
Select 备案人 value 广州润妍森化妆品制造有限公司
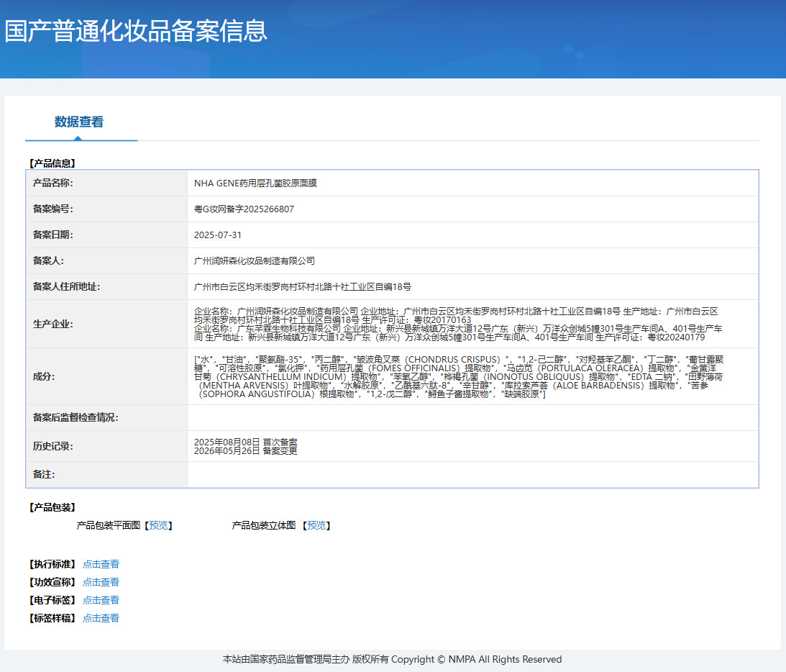(x=255, y=260)
